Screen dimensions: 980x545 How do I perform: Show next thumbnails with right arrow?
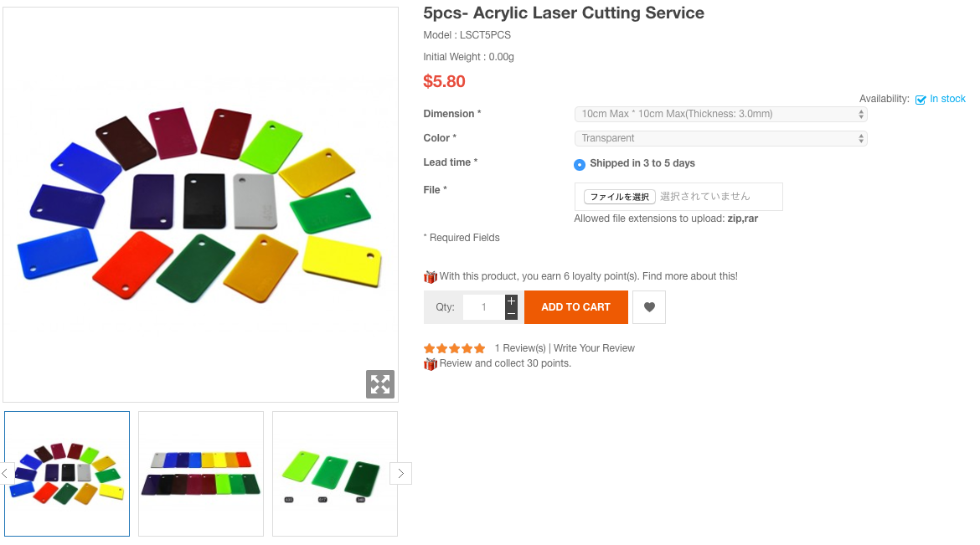(400, 474)
